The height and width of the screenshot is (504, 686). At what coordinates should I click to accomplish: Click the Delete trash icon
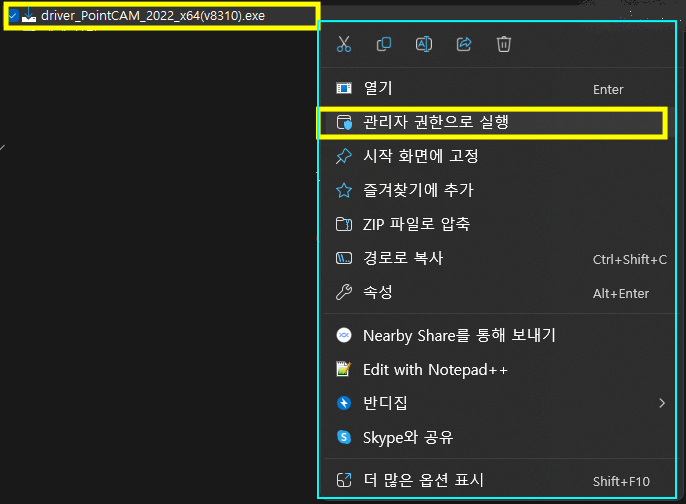(x=504, y=44)
